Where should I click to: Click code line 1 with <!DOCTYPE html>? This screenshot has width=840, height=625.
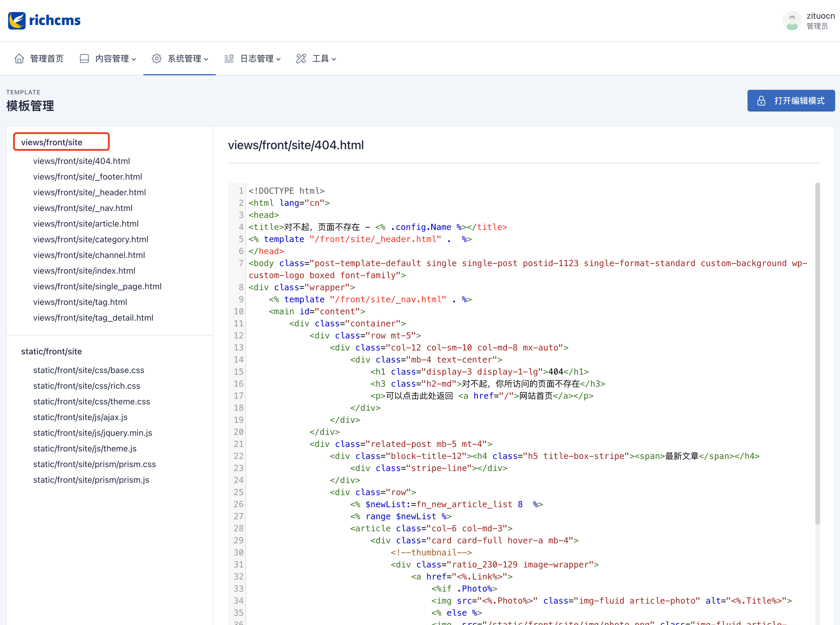click(287, 191)
